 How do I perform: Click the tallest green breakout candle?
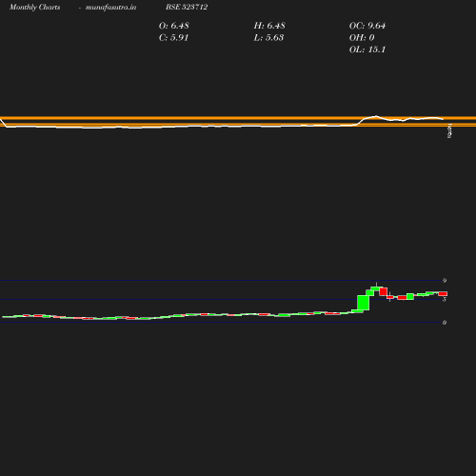[364, 303]
